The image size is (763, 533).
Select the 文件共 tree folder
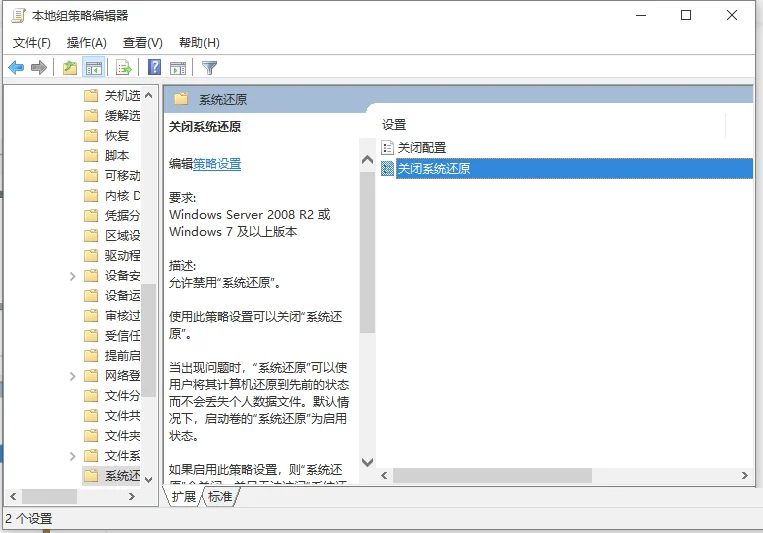pyautogui.click(x=111, y=416)
